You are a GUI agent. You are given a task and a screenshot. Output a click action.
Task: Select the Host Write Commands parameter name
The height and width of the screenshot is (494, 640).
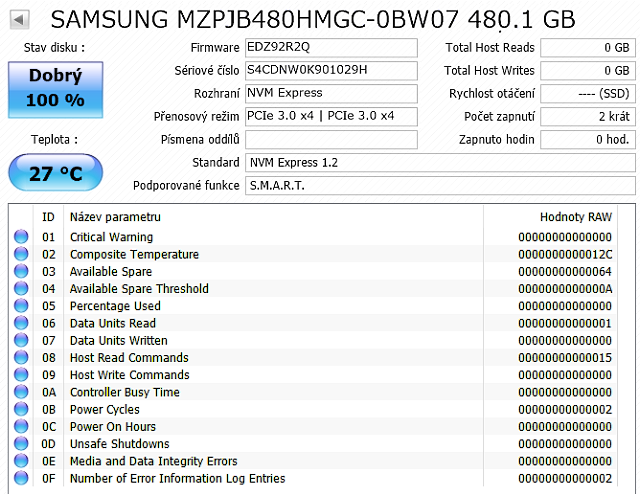(130, 375)
